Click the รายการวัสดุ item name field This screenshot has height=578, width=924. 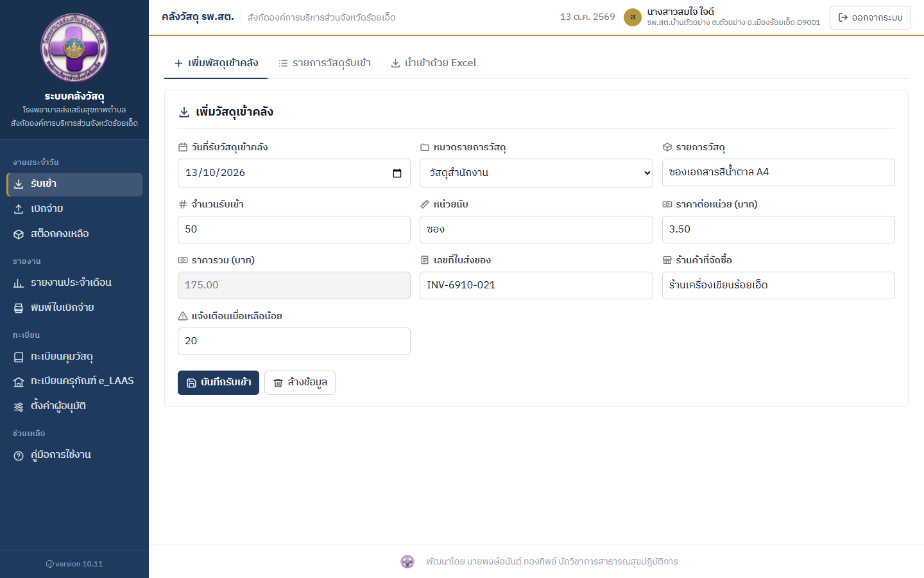point(778,173)
